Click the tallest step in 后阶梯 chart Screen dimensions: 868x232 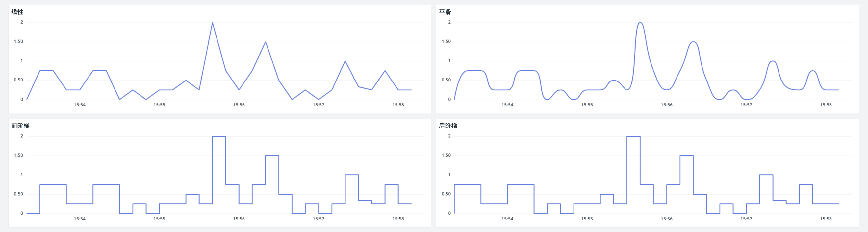(x=633, y=136)
